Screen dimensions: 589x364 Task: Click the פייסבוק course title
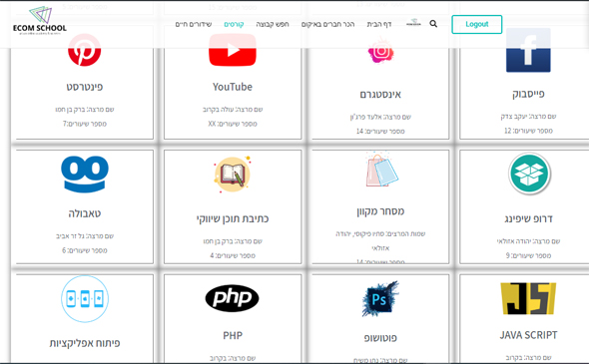(528, 94)
